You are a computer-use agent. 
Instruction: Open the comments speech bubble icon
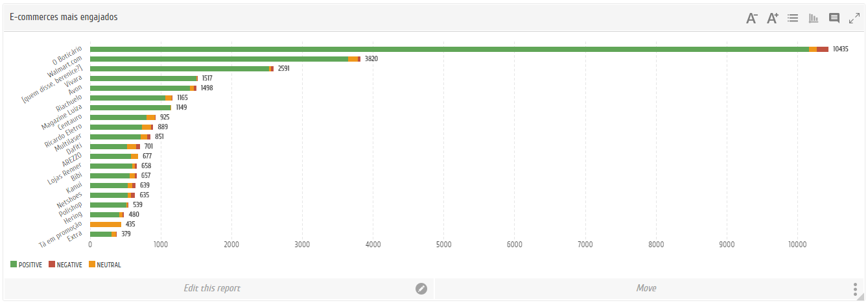click(x=834, y=18)
